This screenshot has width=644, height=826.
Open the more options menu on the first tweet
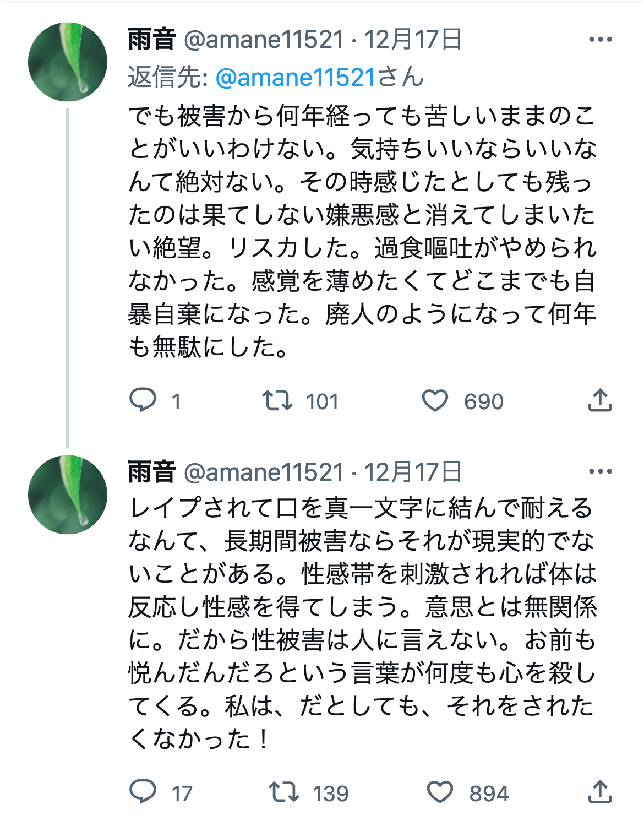coord(600,39)
